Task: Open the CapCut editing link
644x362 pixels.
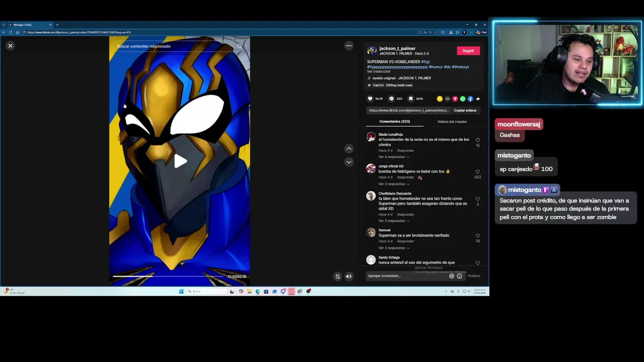Action: pyautogui.click(x=392, y=85)
